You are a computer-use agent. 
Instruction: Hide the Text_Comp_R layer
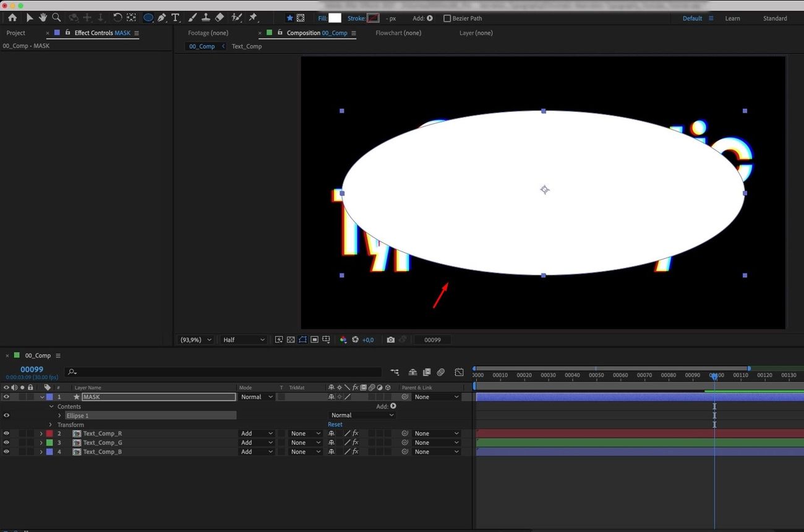pyautogui.click(x=6, y=433)
